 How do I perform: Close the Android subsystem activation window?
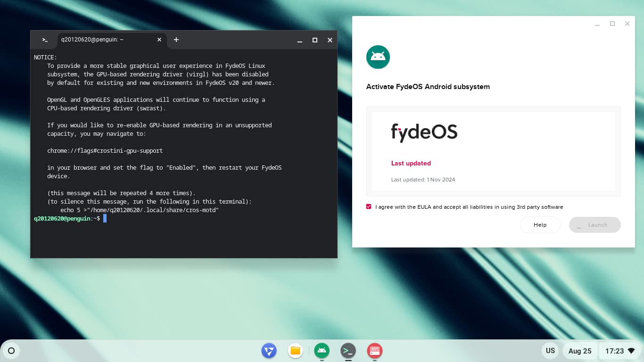(627, 24)
